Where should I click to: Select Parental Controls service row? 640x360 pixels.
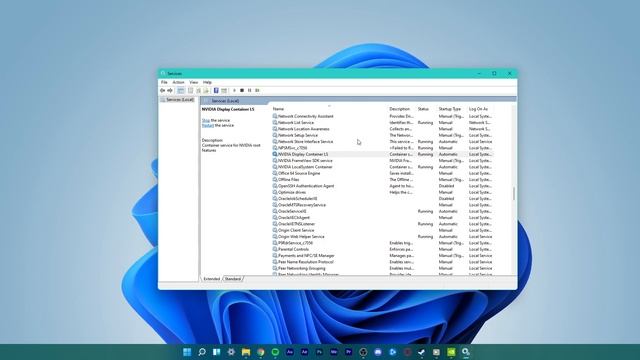click(382, 249)
